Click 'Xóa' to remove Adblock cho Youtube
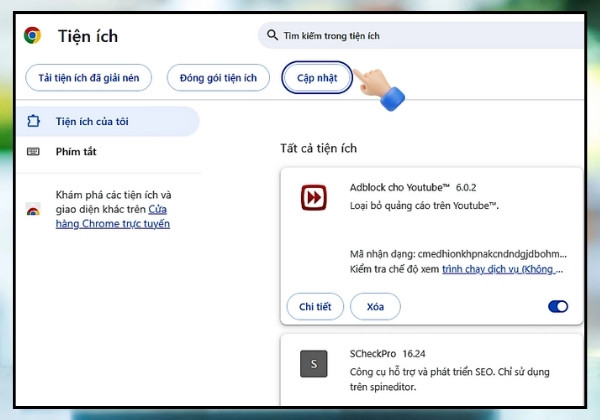The height and width of the screenshot is (420, 600). [x=375, y=306]
